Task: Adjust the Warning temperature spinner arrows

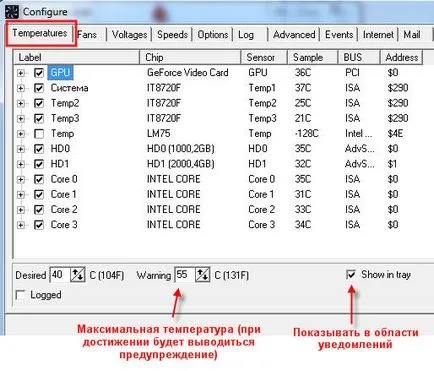Action: 203,275
